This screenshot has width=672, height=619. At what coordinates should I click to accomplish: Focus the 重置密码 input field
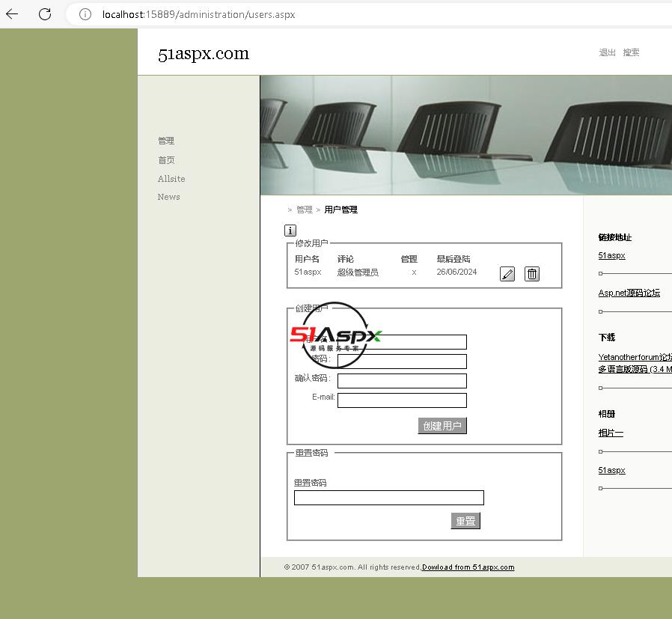pyautogui.click(x=388, y=498)
